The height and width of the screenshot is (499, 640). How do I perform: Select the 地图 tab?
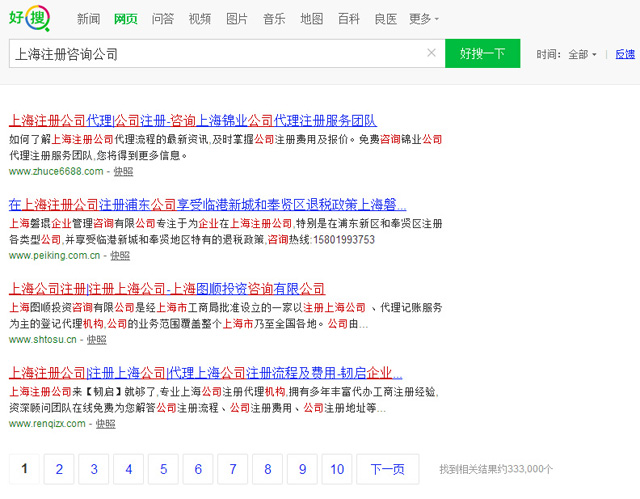[311, 19]
